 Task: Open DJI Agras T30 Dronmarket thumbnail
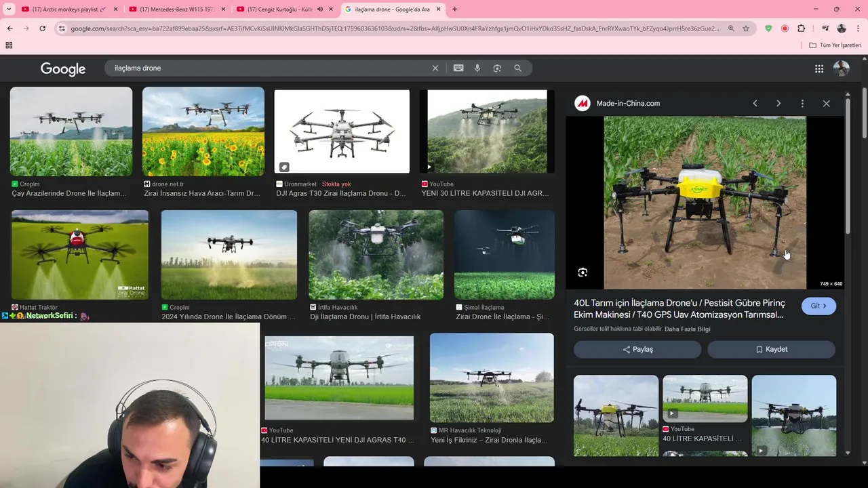pos(342,131)
